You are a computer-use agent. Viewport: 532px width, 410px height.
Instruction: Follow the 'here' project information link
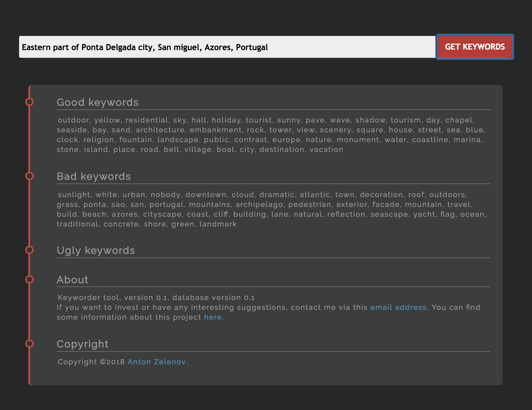coord(213,317)
